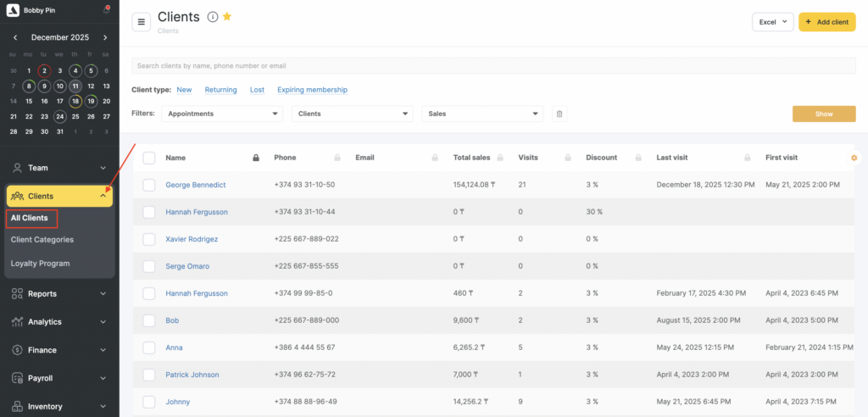Go to next month in calendar
Viewport: 868px width, 417px height.
[x=105, y=37]
